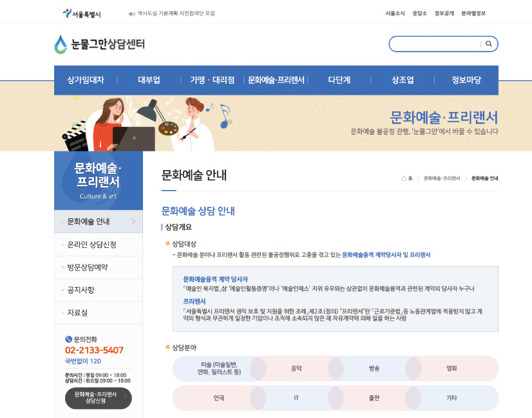The height and width of the screenshot is (418, 532).
Task: Click the 홈 breadcrumb link
Action: coord(410,178)
